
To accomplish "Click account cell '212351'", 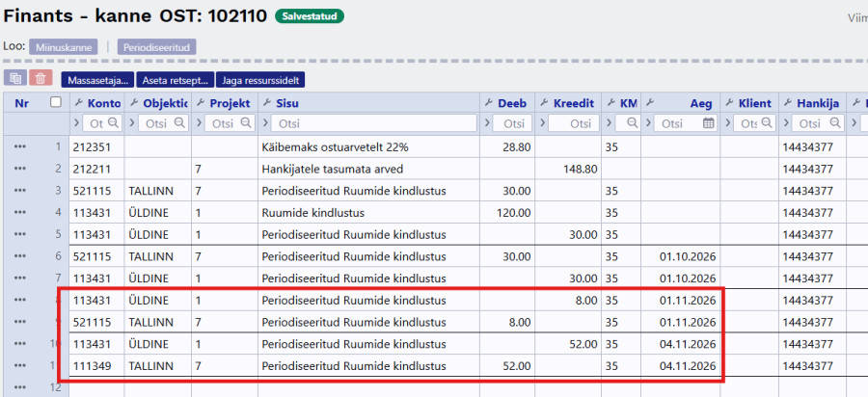I will pos(96,147).
